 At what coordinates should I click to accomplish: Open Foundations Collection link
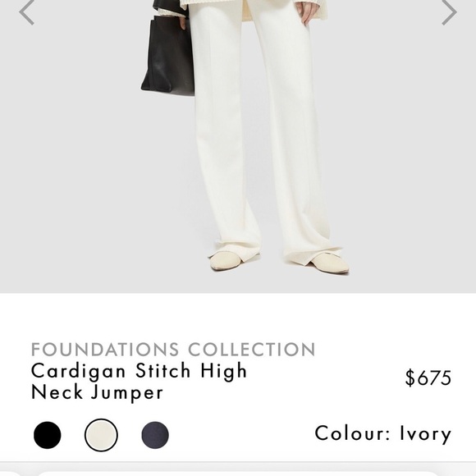pyautogui.click(x=173, y=349)
